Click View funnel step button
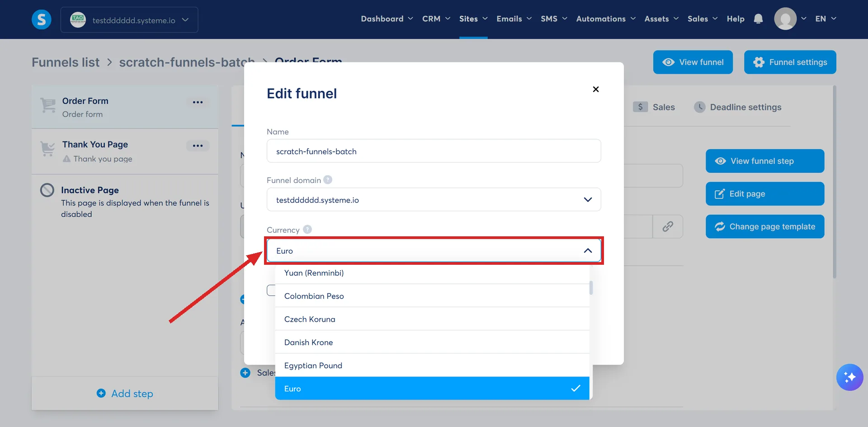Viewport: 868px width, 427px height. pyautogui.click(x=765, y=161)
